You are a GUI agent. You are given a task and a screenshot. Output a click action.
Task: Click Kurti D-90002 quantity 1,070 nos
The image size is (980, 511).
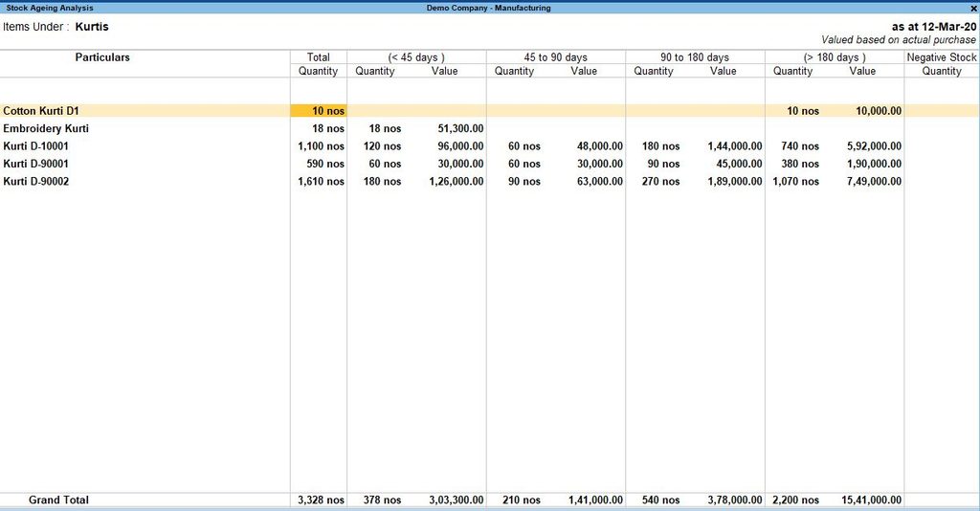[x=795, y=181]
